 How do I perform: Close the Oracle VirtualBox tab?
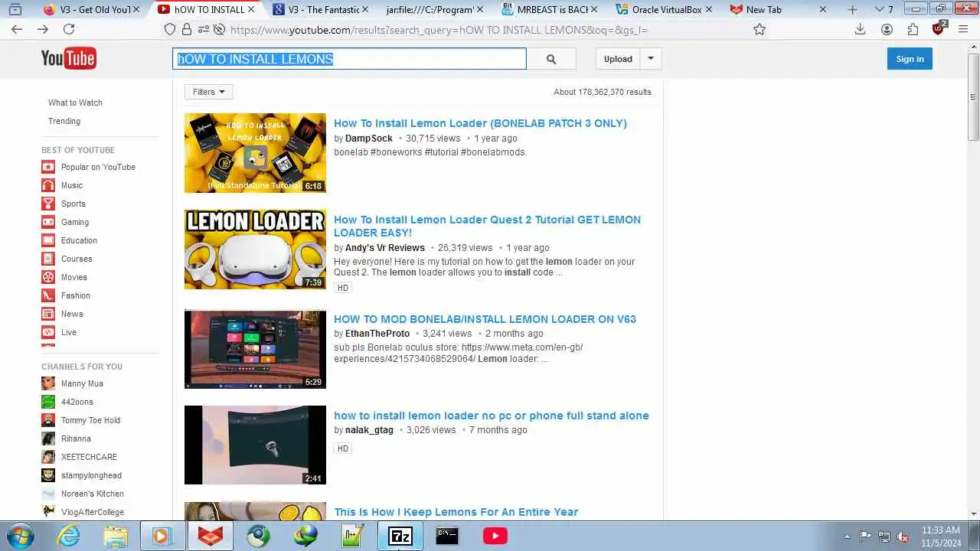coord(709,9)
